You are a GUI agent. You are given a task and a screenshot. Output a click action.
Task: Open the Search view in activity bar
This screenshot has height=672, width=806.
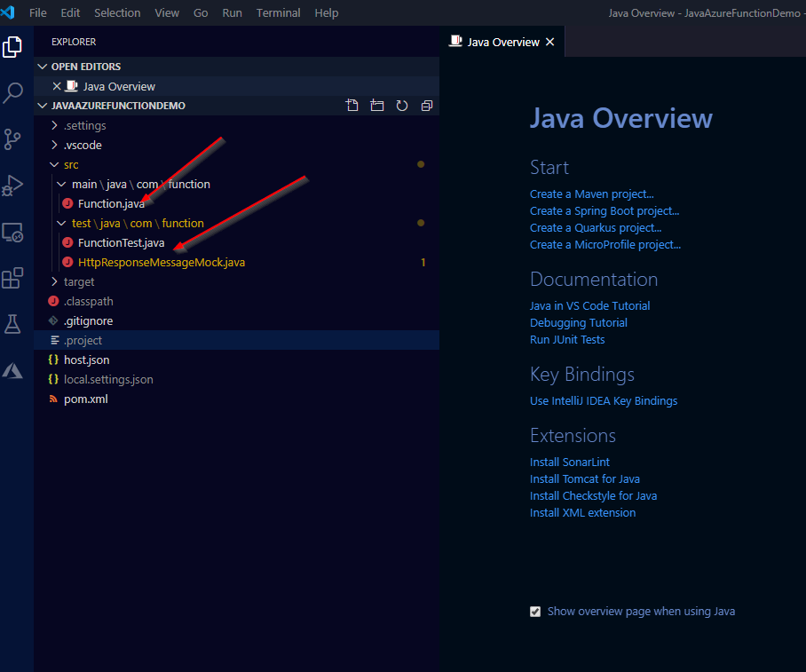pyautogui.click(x=12, y=92)
